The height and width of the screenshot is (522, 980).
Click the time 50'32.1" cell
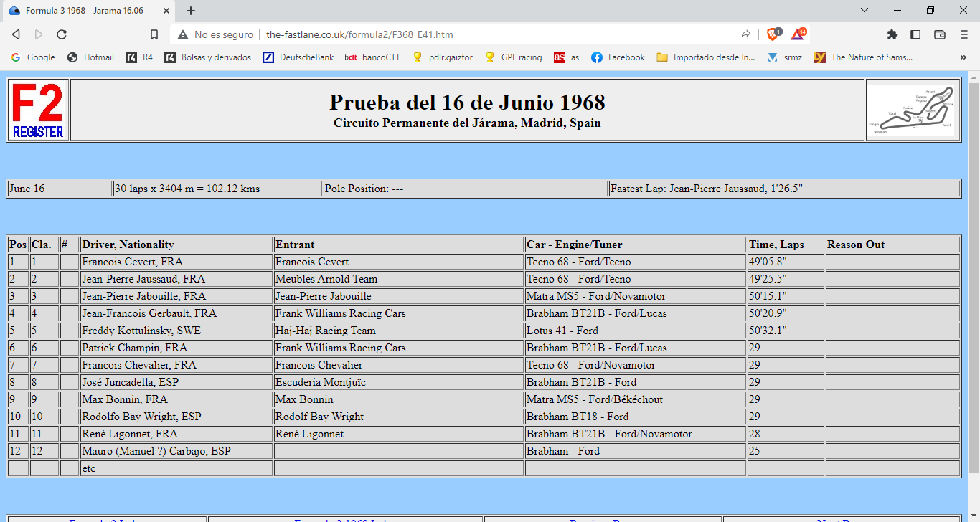[786, 331]
